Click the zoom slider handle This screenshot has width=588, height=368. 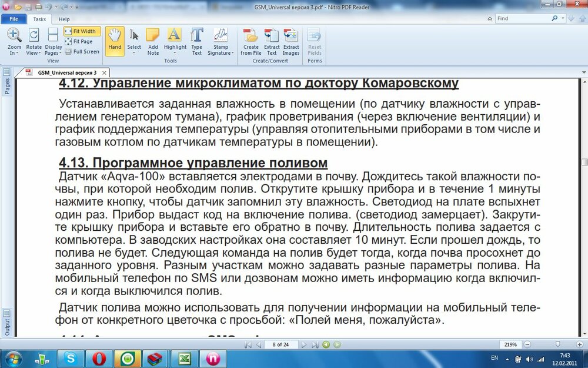pos(559,344)
